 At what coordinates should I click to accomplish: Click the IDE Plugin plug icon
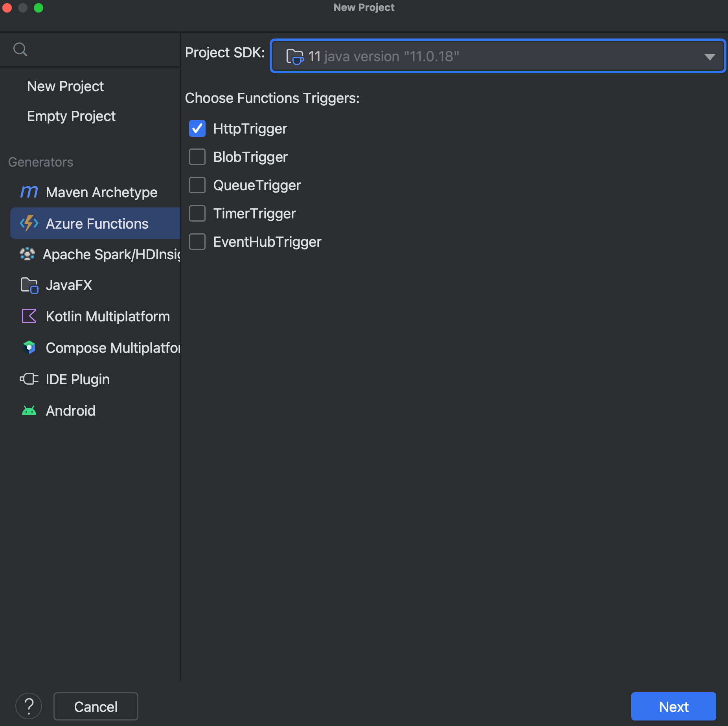[x=29, y=379]
